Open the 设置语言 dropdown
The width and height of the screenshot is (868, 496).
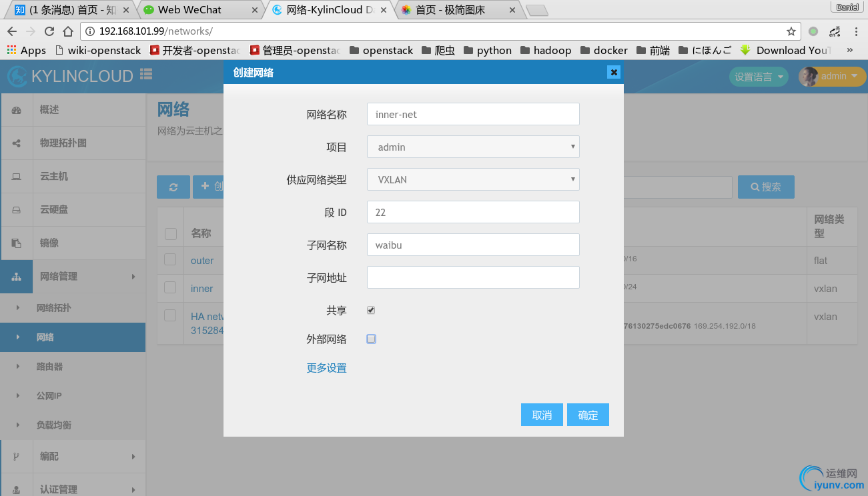point(759,77)
